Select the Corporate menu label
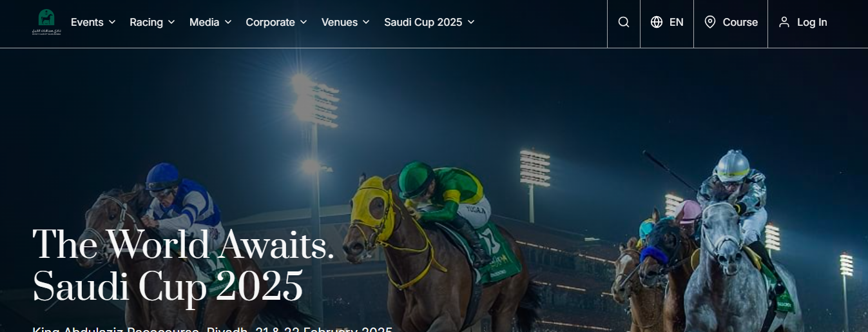 coord(270,23)
